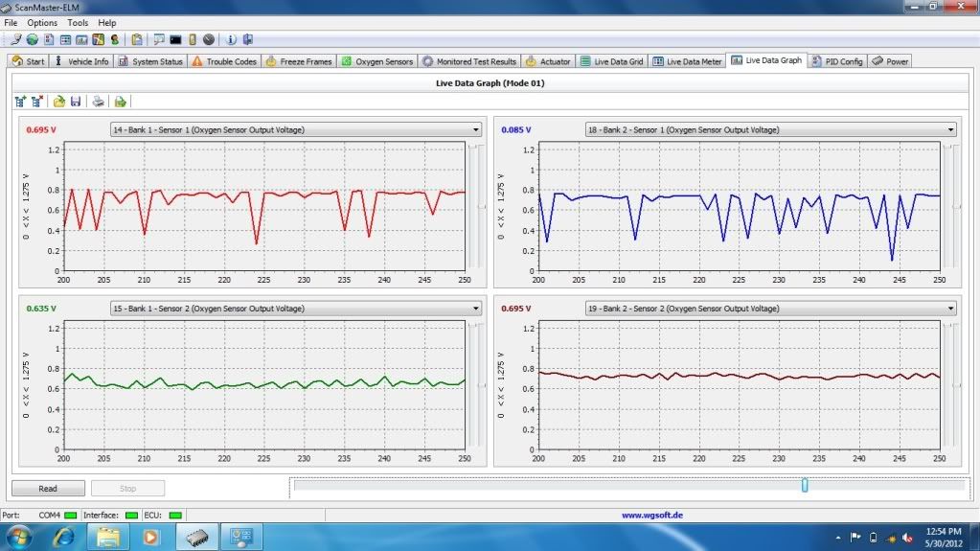980x551 pixels.
Task: Print the live data graph
Action: point(98,102)
